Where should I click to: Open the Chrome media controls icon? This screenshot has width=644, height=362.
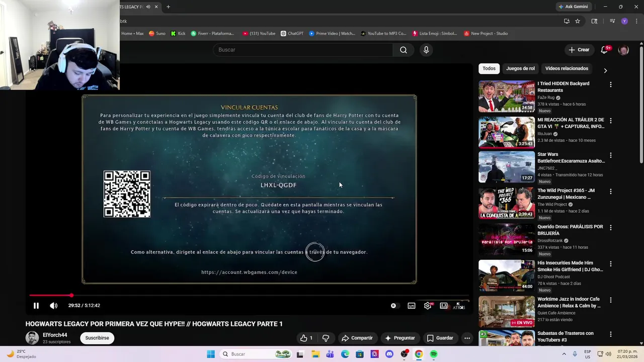(612, 21)
